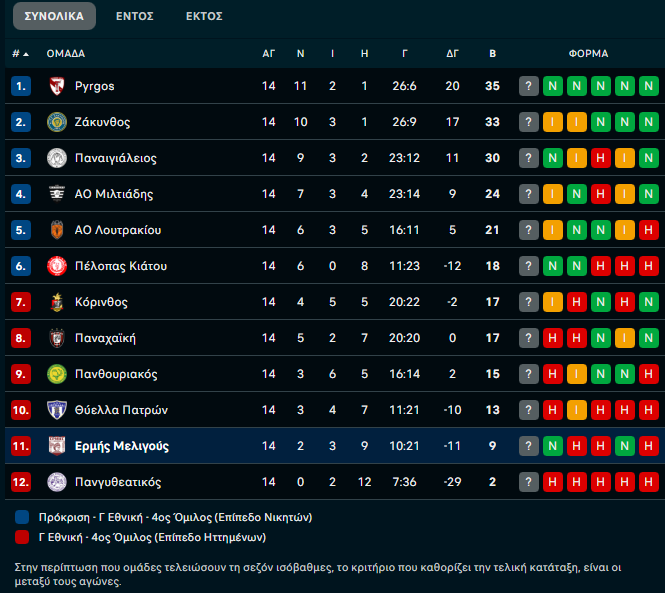Sort standings by points Β column
Viewport: 665px width, 593px height.
492,53
